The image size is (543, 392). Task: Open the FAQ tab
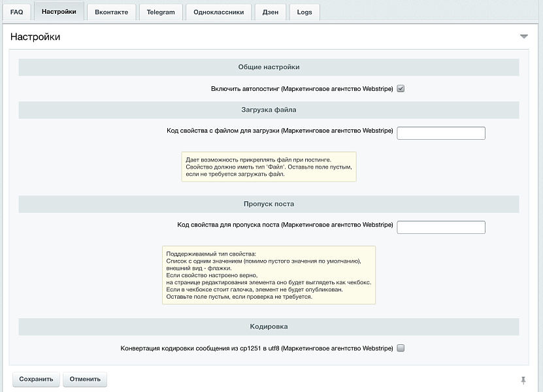click(x=17, y=11)
